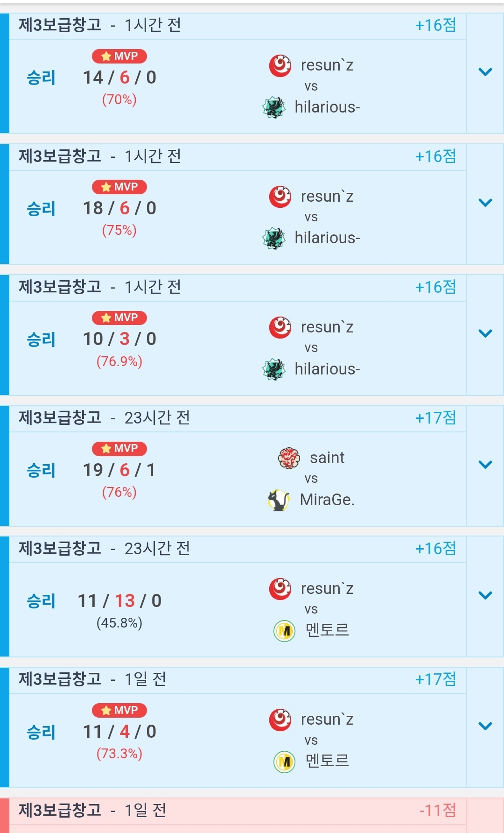The height and width of the screenshot is (833, 504).
Task: Click resun`z clan emblem in first match
Action: pos(280,65)
